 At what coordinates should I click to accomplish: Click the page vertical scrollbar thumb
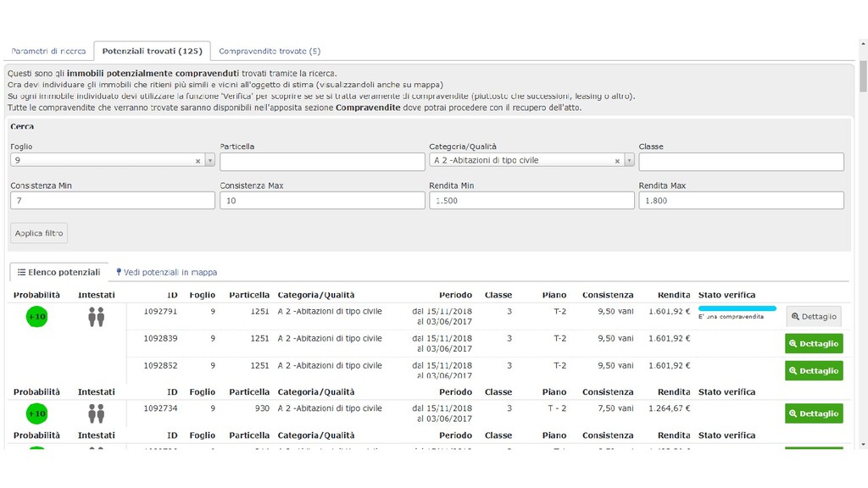coord(863,76)
